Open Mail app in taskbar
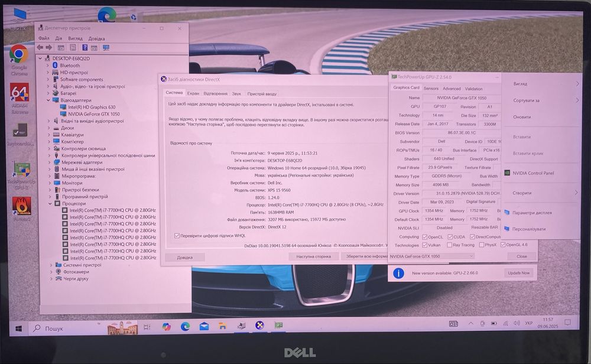 [x=204, y=326]
